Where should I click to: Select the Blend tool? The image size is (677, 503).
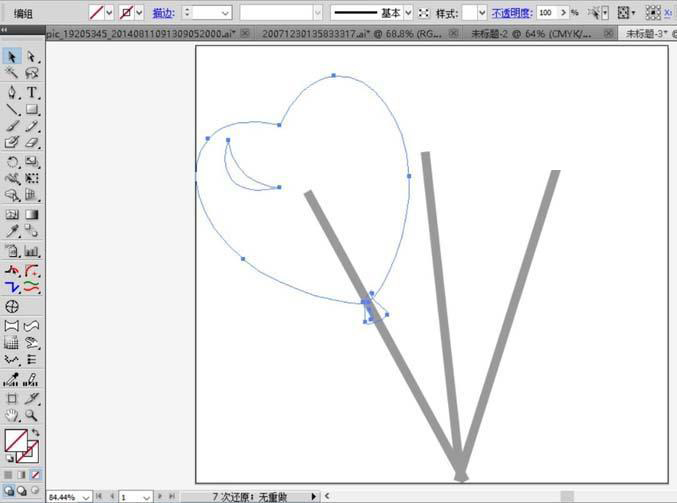(32, 231)
